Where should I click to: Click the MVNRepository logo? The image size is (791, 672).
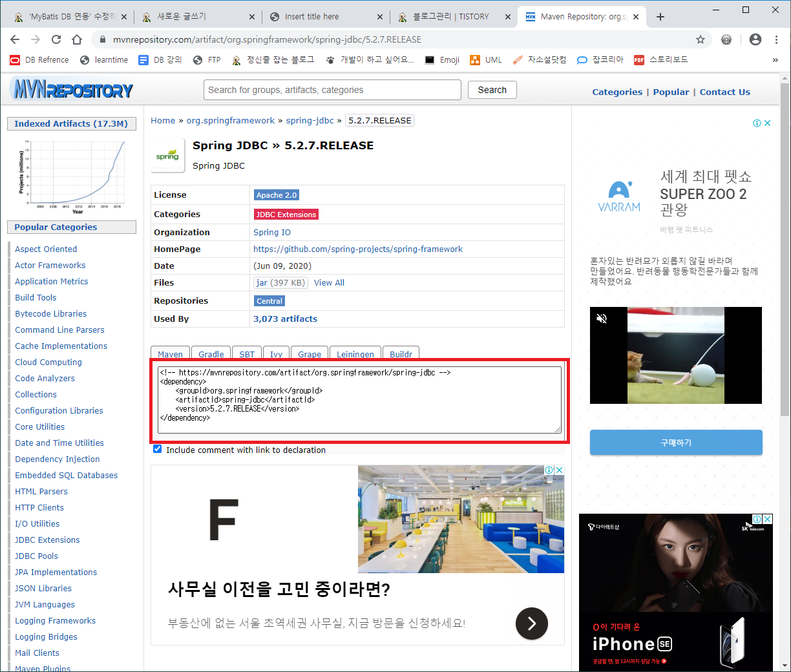pos(72,90)
